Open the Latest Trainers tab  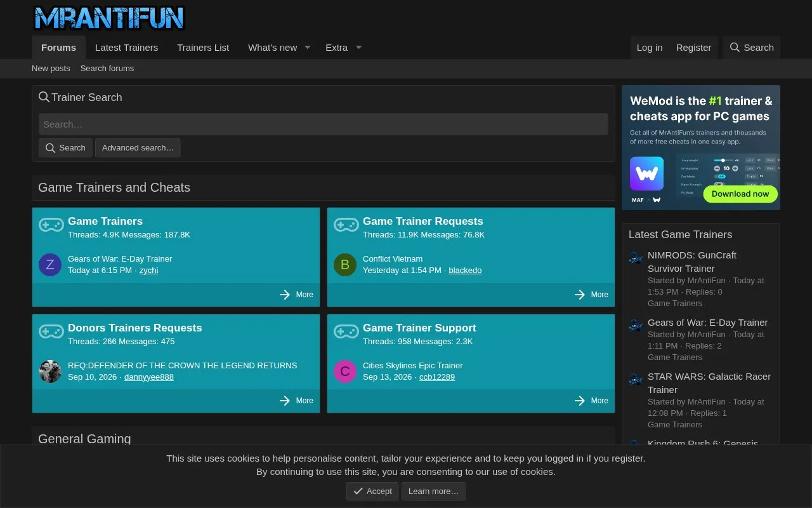[126, 48]
